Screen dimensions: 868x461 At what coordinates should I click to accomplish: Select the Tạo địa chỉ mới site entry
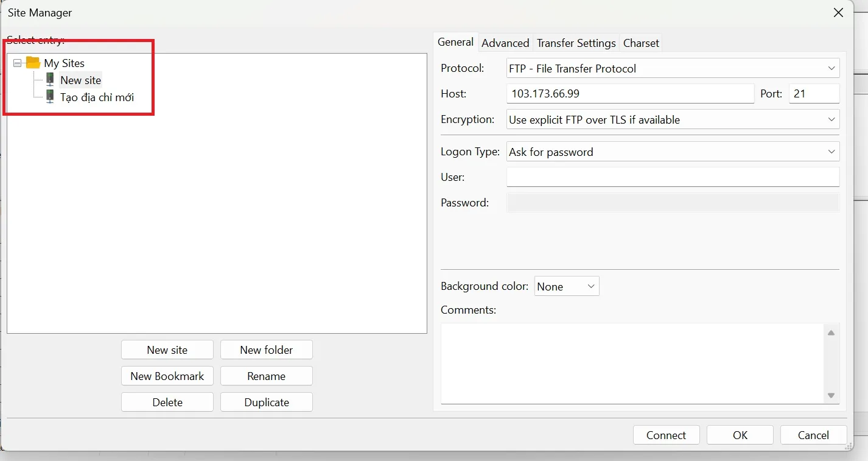click(97, 97)
